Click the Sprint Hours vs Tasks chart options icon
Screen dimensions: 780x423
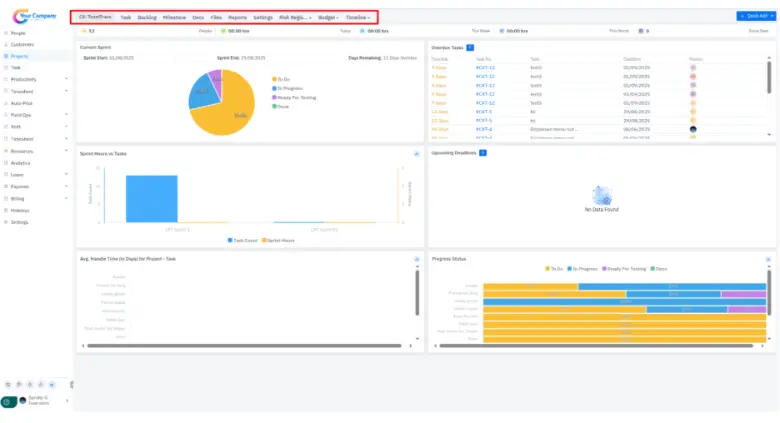tap(415, 154)
